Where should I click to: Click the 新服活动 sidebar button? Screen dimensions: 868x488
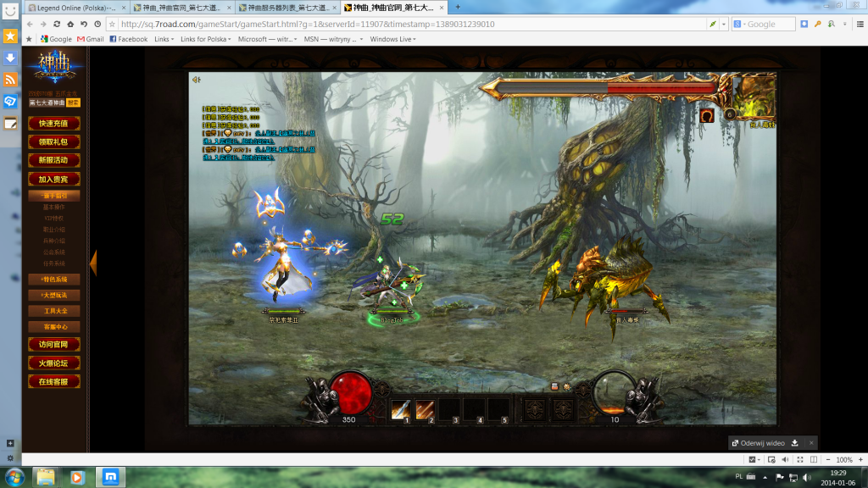[x=54, y=160]
